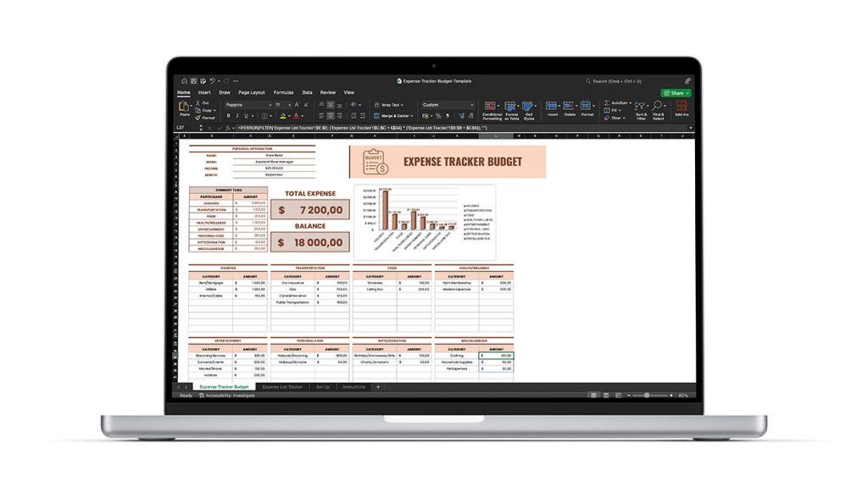Toggle Bold formatting
Screen dimensions: 868x492
[229, 116]
